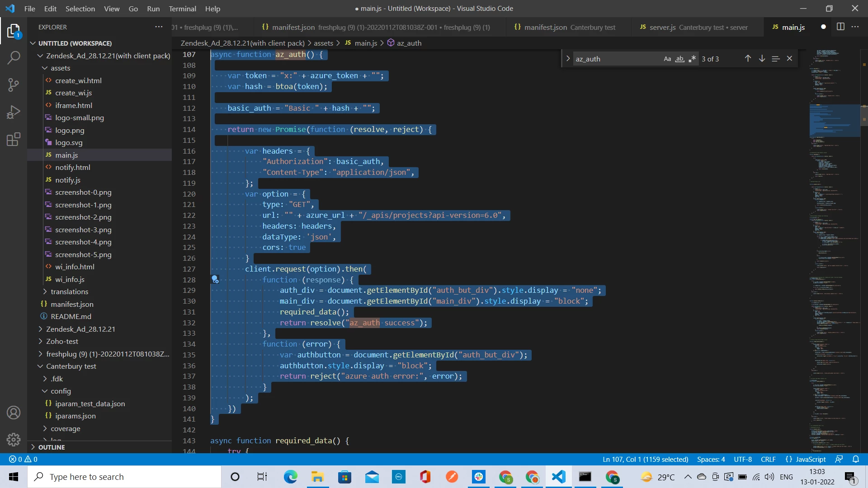Click the CRLF end of line selector
The width and height of the screenshot is (868, 488).
(x=768, y=459)
